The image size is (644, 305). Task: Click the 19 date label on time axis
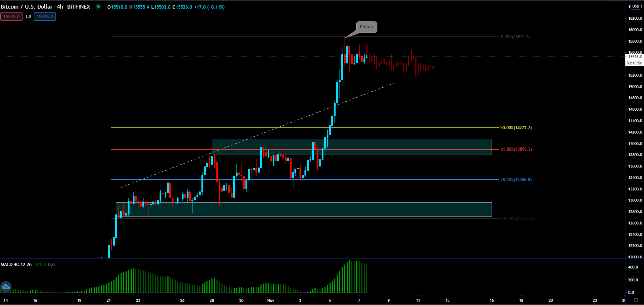click(x=79, y=300)
